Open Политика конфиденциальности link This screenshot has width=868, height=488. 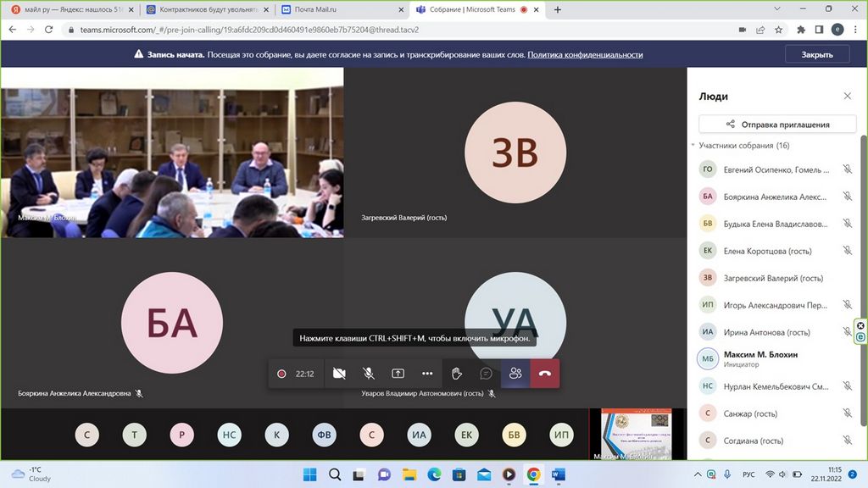click(x=585, y=54)
